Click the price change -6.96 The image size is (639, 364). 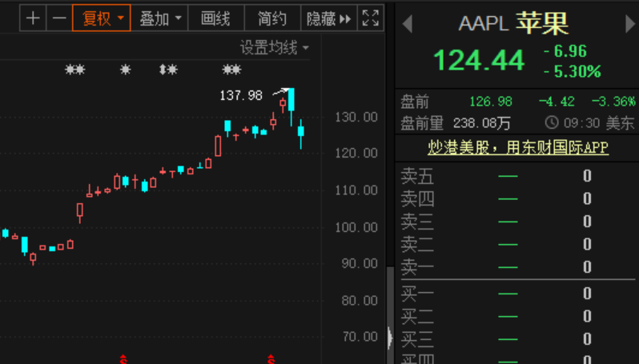coord(565,51)
